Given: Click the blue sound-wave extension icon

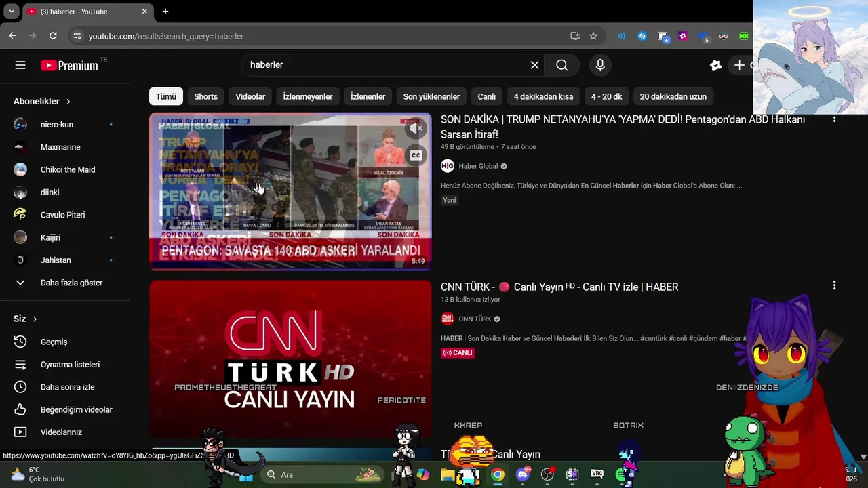Looking at the screenshot, I should (622, 36).
